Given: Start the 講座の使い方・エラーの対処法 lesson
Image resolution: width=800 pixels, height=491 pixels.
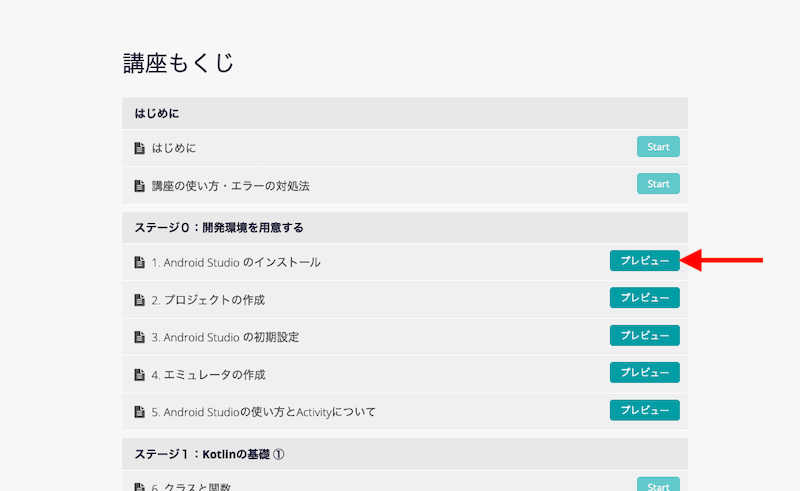Looking at the screenshot, I should tap(658, 184).
